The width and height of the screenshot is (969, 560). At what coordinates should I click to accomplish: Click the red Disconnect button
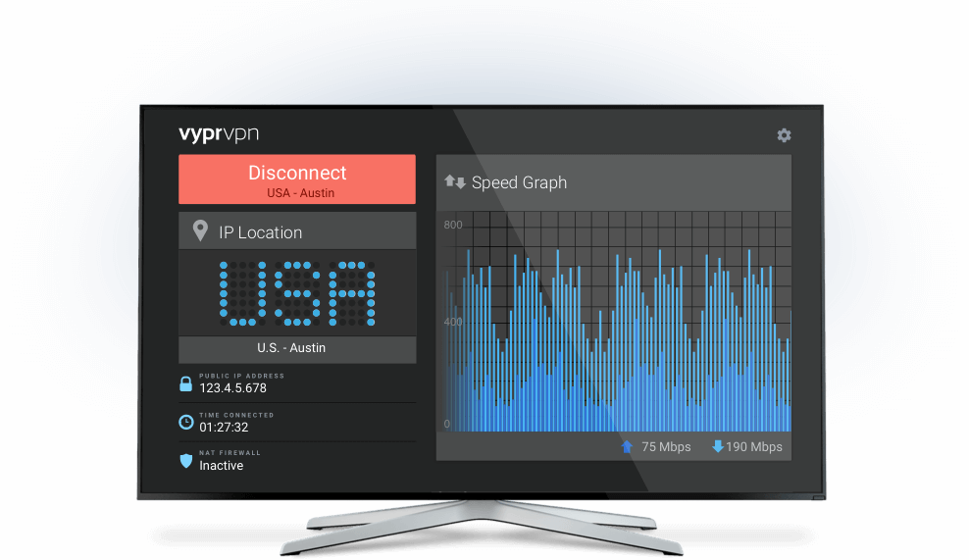point(296,179)
